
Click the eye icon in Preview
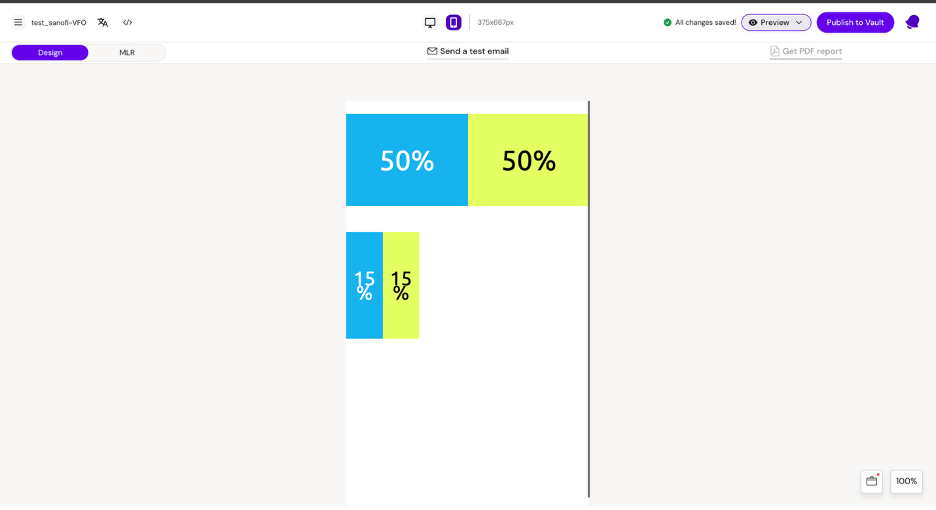(753, 22)
